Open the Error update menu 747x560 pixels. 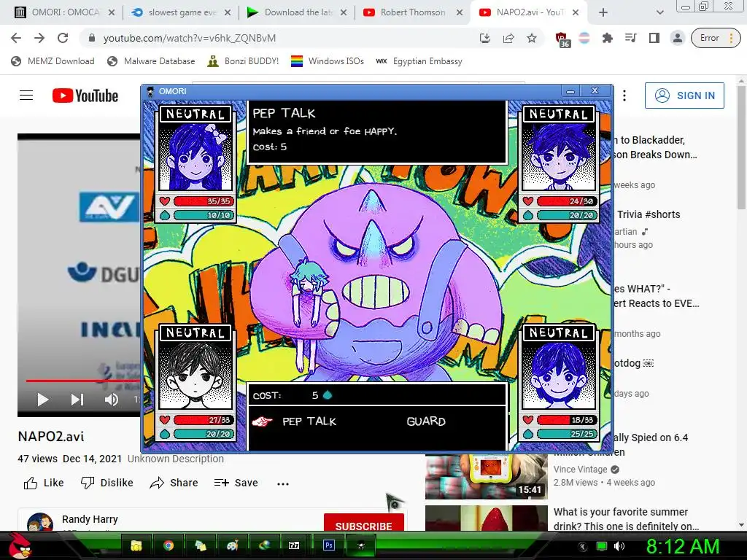[x=716, y=38]
